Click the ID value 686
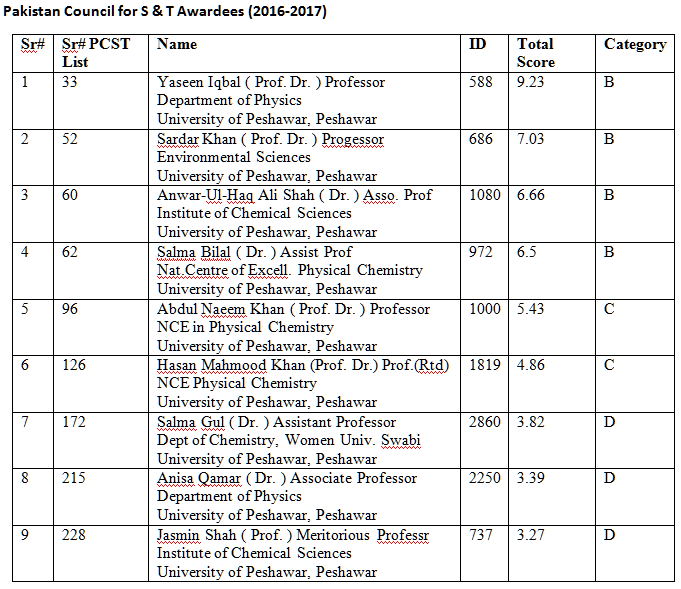 (x=480, y=139)
